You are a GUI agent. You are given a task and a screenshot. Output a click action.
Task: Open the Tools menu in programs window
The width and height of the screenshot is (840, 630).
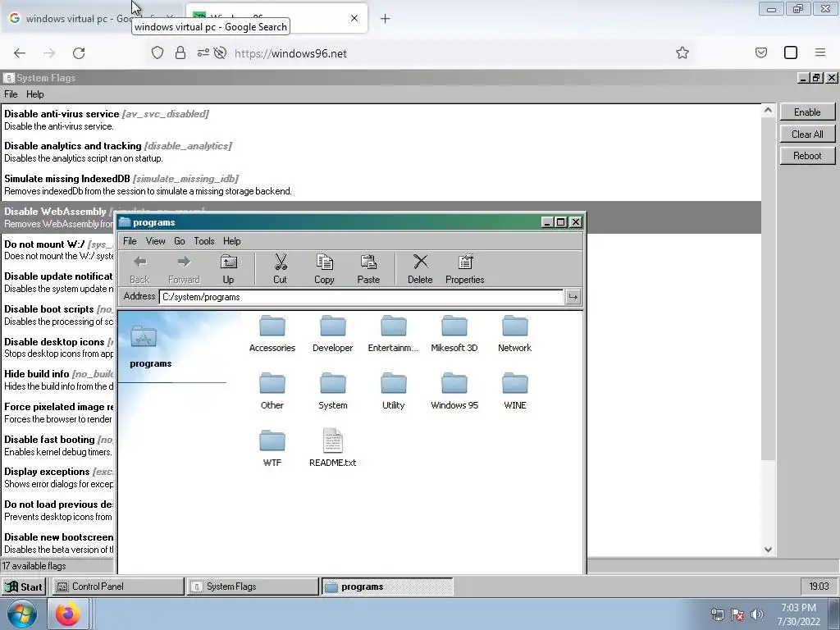(x=204, y=241)
